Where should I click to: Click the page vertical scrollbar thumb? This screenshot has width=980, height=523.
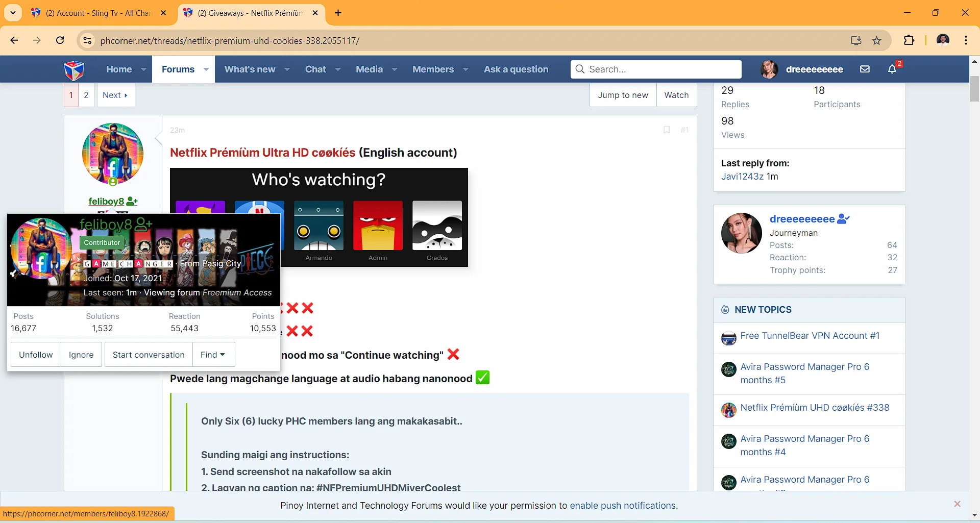coord(974,89)
